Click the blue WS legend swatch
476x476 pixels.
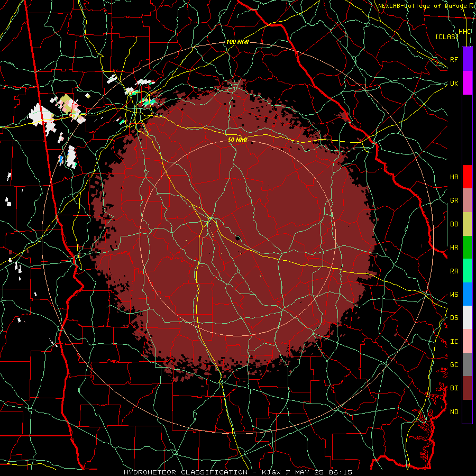tap(467, 294)
